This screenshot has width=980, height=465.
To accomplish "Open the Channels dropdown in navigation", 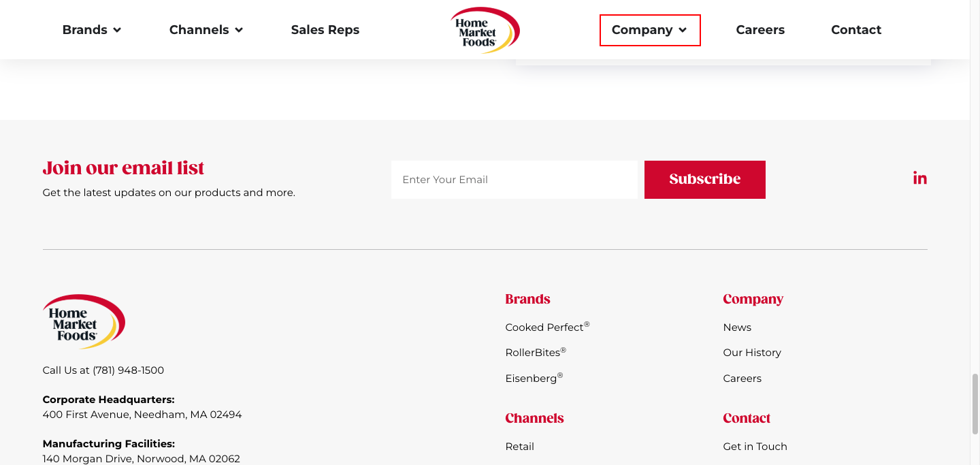I will click(206, 30).
